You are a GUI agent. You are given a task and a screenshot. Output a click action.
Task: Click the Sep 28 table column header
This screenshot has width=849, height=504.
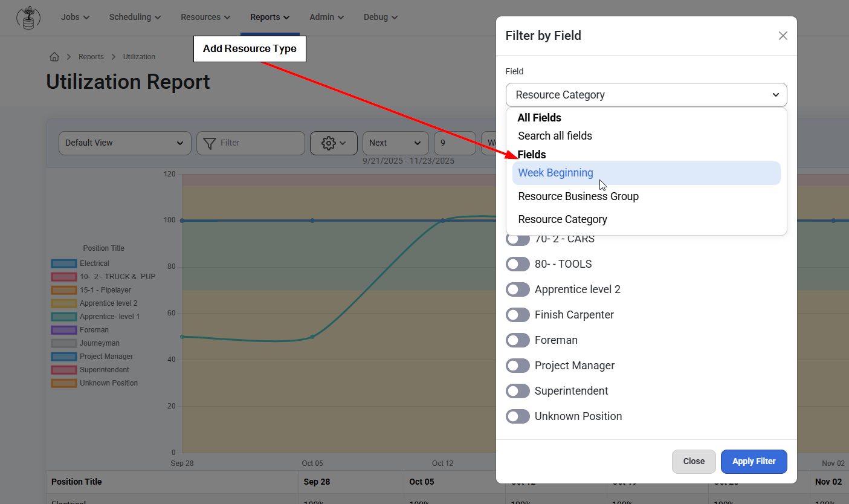(351, 482)
